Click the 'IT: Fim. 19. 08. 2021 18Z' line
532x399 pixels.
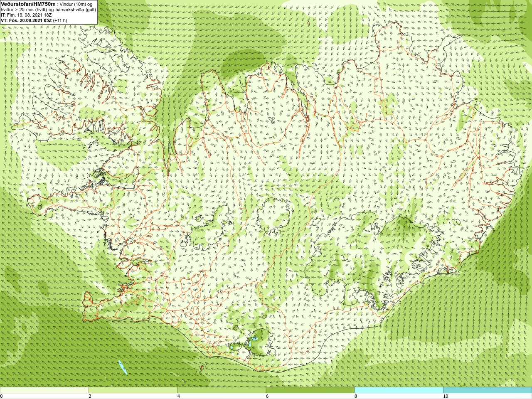26,15
